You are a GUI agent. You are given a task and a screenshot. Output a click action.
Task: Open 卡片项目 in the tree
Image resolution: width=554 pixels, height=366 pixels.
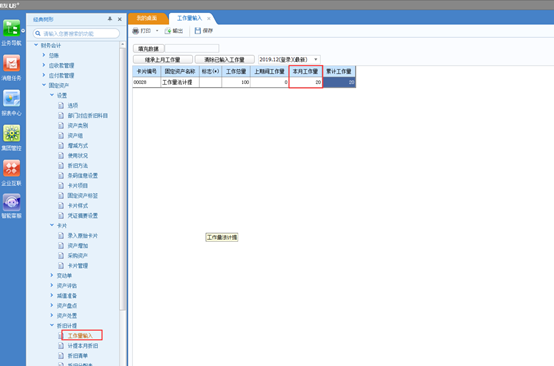tap(78, 185)
